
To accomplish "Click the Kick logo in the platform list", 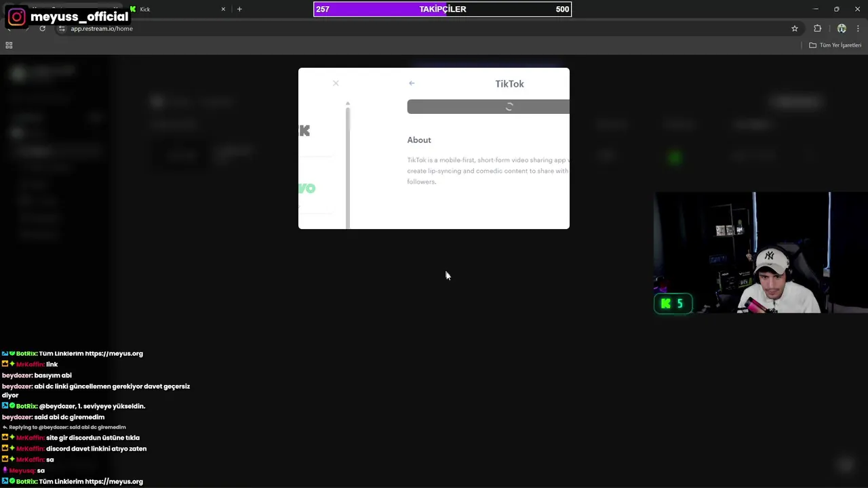I will pos(304,131).
